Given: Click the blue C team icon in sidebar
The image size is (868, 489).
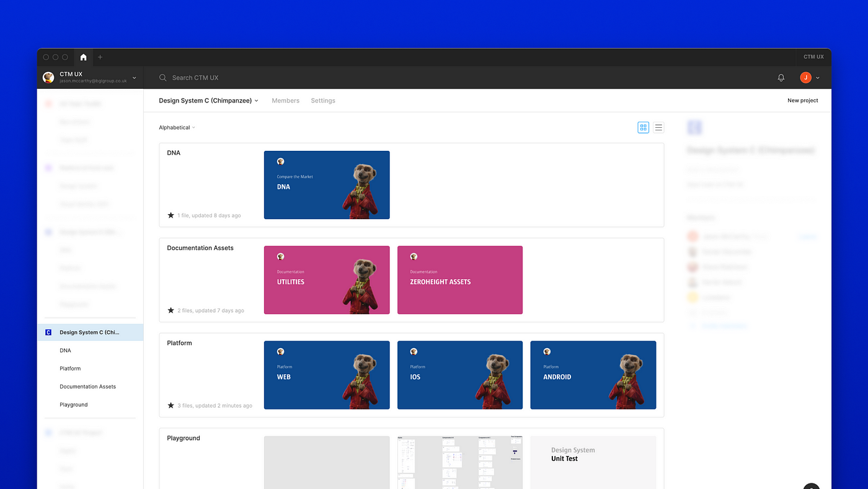Looking at the screenshot, I should point(48,332).
